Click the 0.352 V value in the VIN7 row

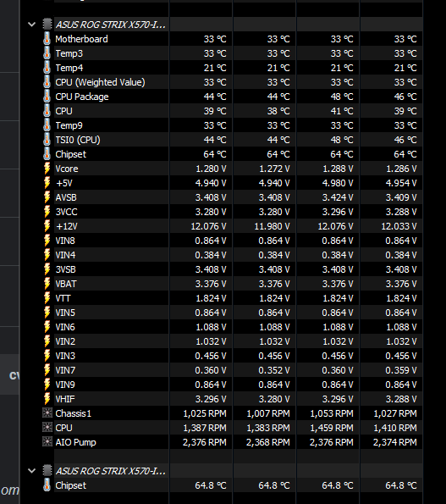tap(274, 370)
